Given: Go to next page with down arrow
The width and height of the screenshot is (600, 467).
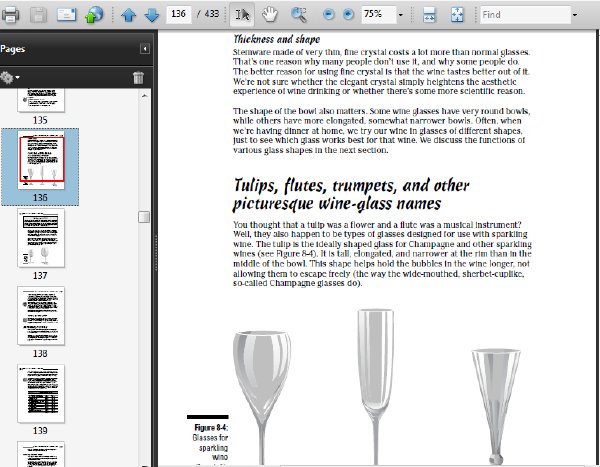Looking at the screenshot, I should (152, 15).
